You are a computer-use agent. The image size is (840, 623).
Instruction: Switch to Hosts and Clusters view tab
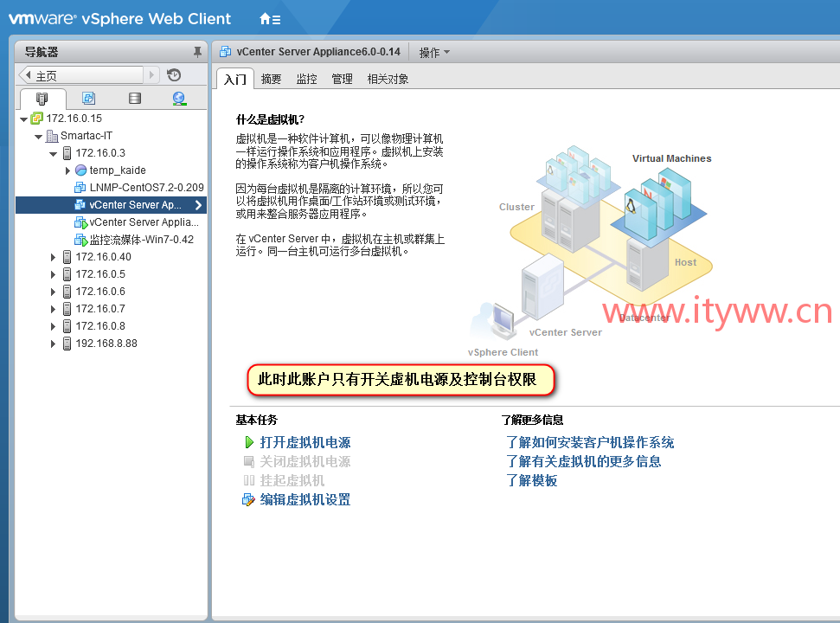42,99
